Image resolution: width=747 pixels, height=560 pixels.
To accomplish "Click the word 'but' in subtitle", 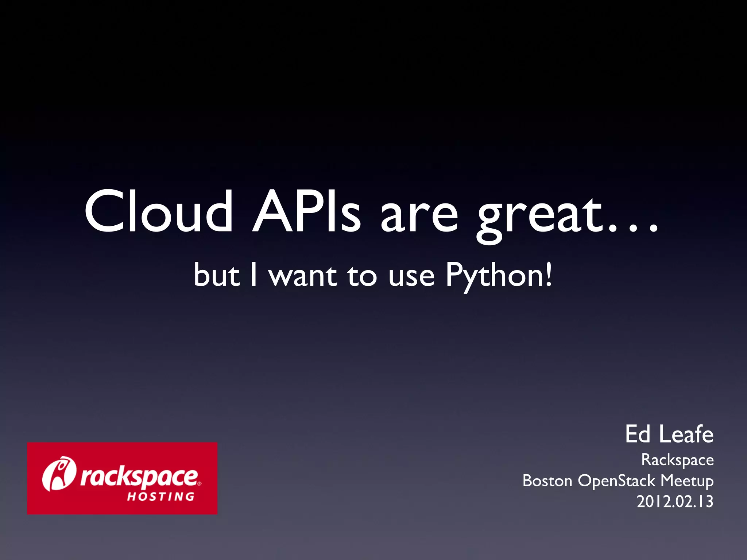I will click(x=216, y=276).
